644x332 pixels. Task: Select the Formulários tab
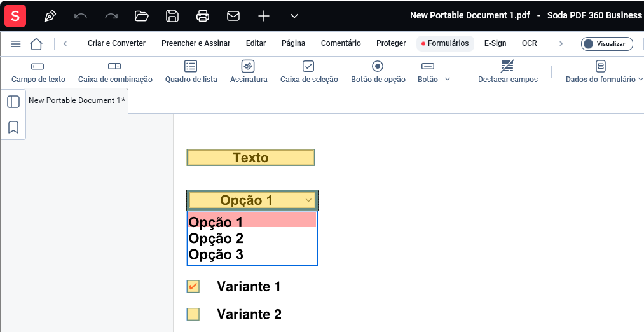click(445, 43)
